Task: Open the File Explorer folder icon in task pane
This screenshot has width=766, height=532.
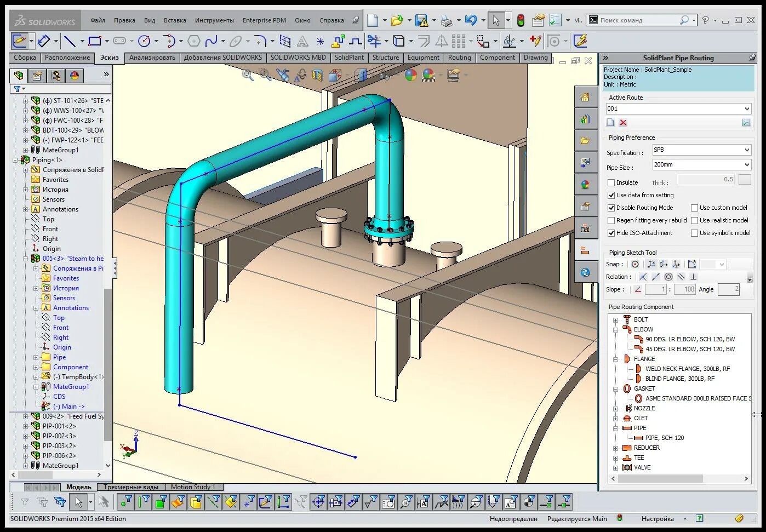Action: [x=585, y=141]
